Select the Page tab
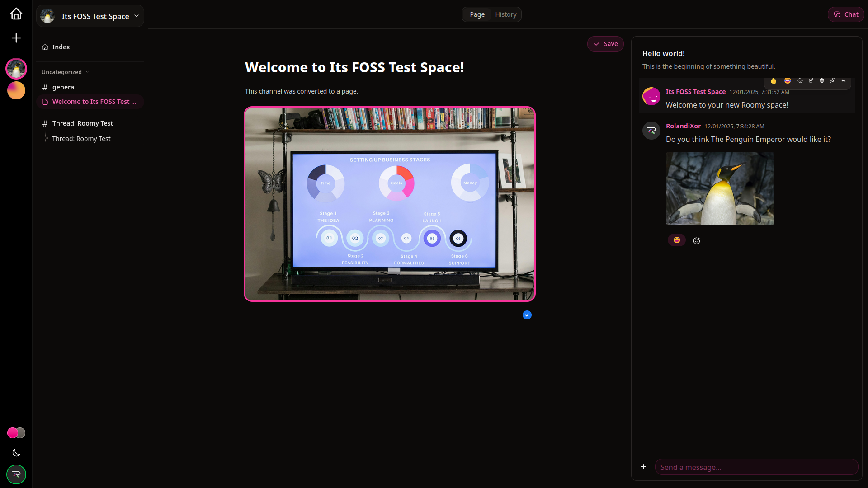Image resolution: width=868 pixels, height=488 pixels. [x=477, y=14]
